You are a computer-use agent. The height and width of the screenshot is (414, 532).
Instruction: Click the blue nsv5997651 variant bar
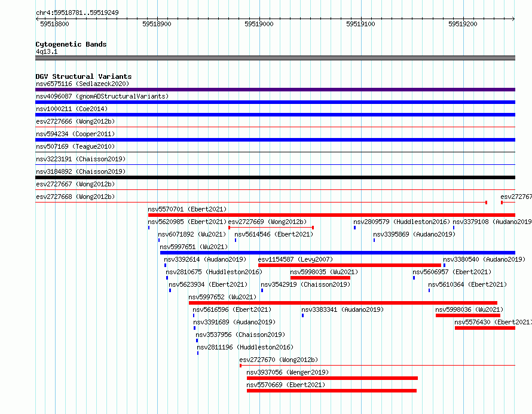coord(338,253)
